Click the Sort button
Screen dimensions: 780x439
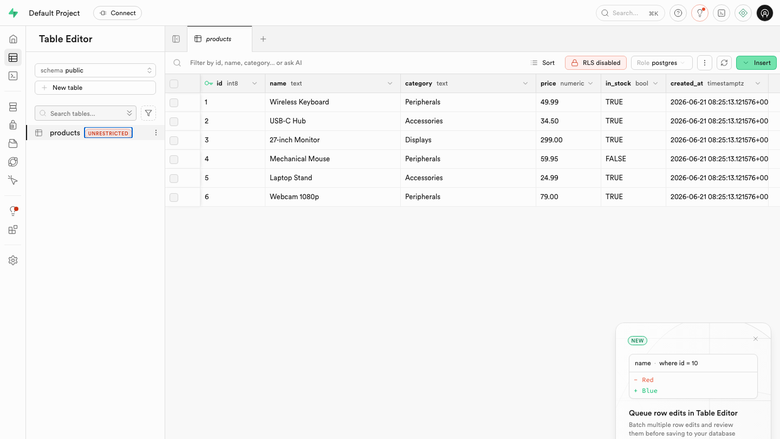click(543, 63)
